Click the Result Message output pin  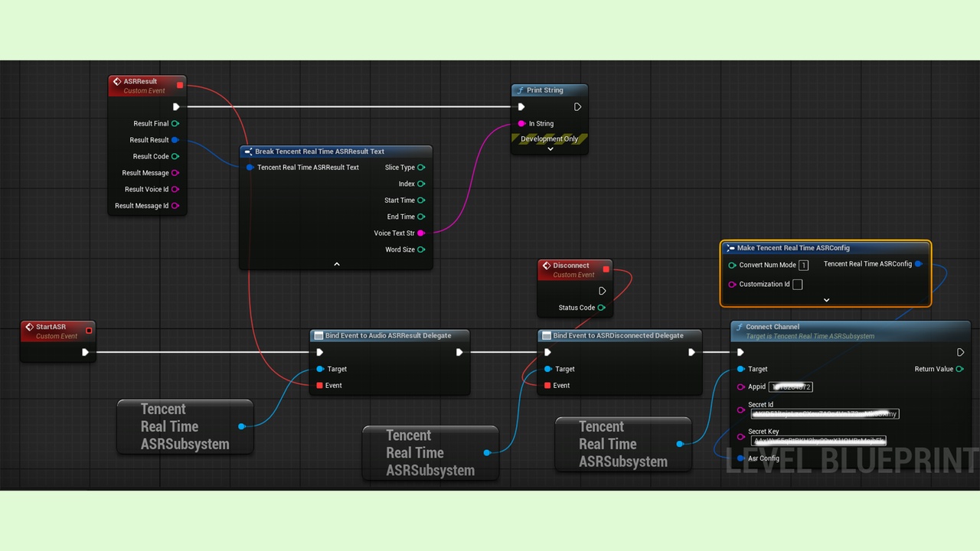click(175, 173)
